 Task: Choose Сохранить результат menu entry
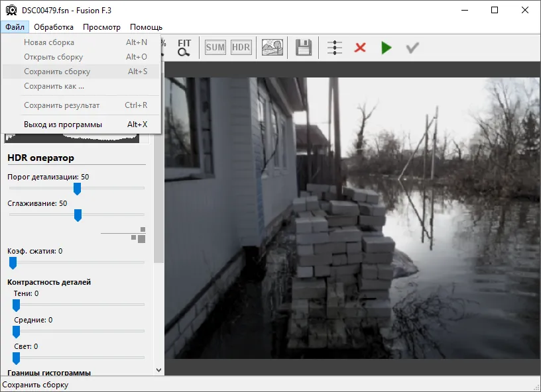pyautogui.click(x=81, y=105)
